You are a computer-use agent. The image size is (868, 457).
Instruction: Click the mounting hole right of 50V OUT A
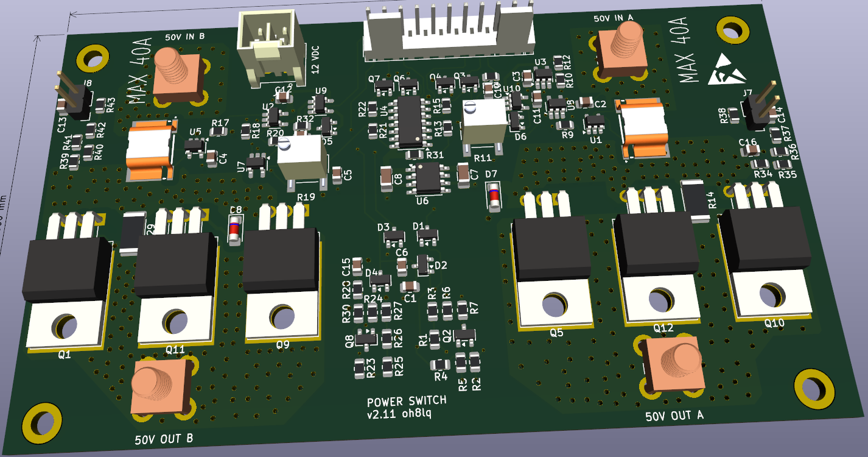pyautogui.click(x=814, y=389)
